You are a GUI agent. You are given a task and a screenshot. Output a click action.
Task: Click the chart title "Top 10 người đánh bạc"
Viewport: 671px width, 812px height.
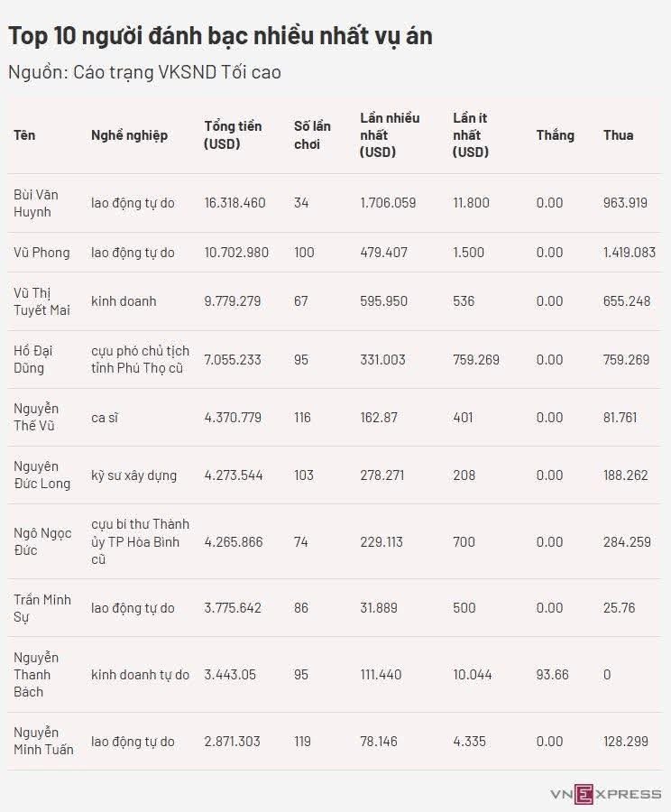tap(220, 36)
